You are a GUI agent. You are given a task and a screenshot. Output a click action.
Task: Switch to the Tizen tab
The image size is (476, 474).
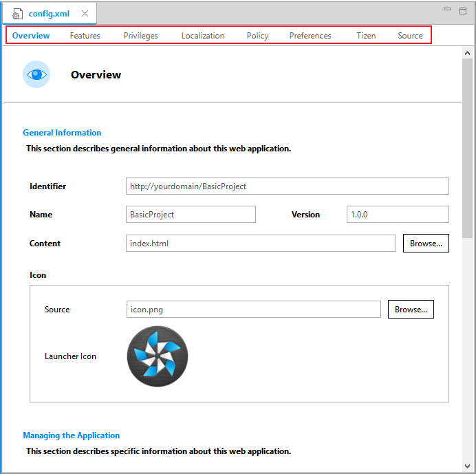coord(366,36)
